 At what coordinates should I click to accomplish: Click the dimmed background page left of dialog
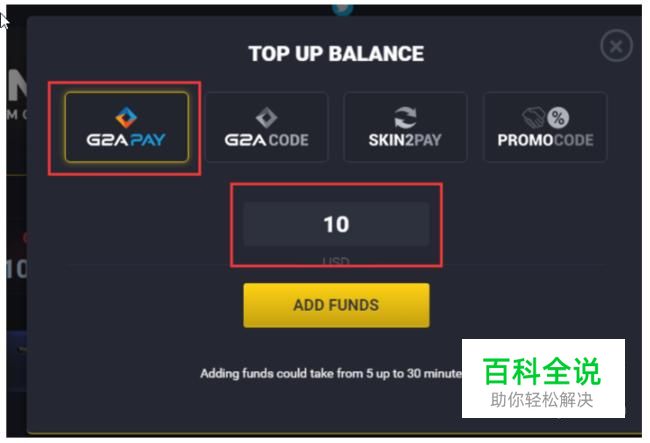(16, 207)
